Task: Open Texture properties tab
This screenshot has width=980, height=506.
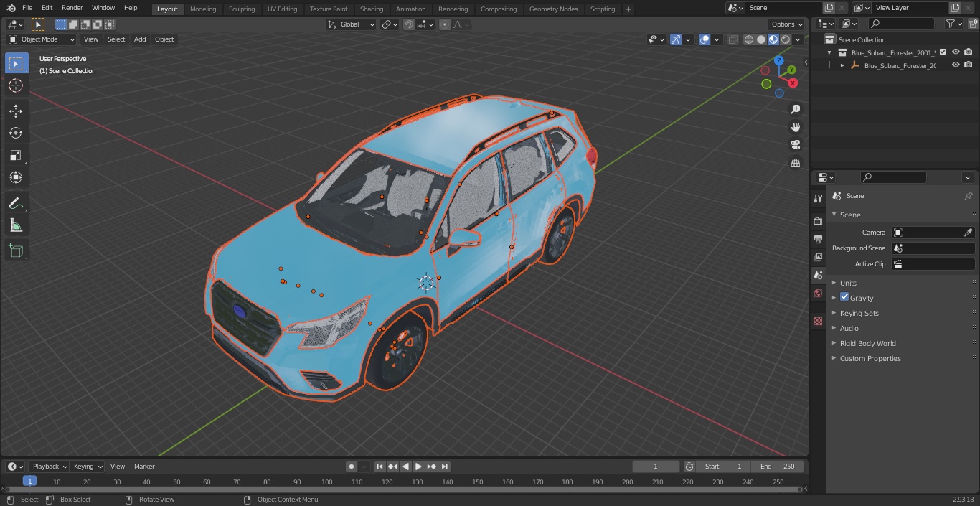Action: tap(818, 321)
